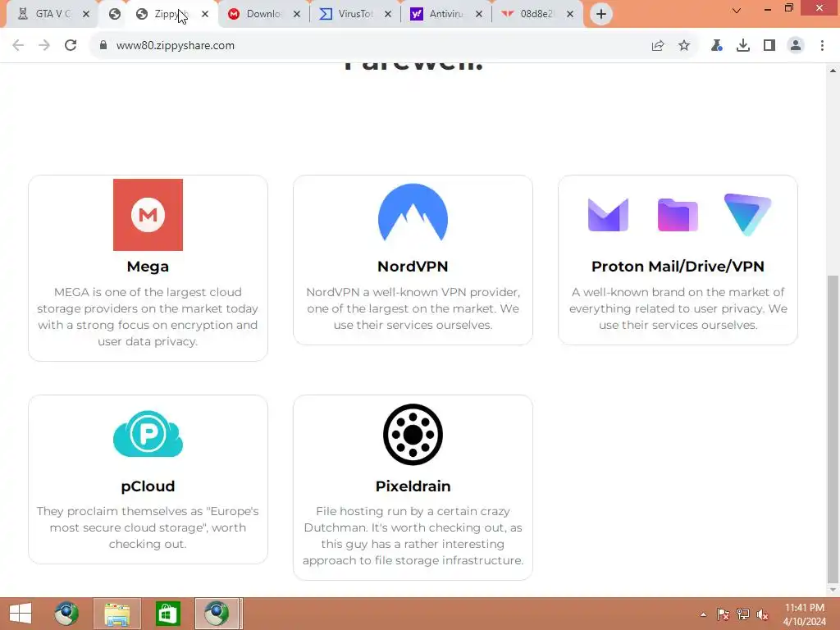840x630 pixels.
Task: Open the Windows Start menu
Action: click(21, 614)
